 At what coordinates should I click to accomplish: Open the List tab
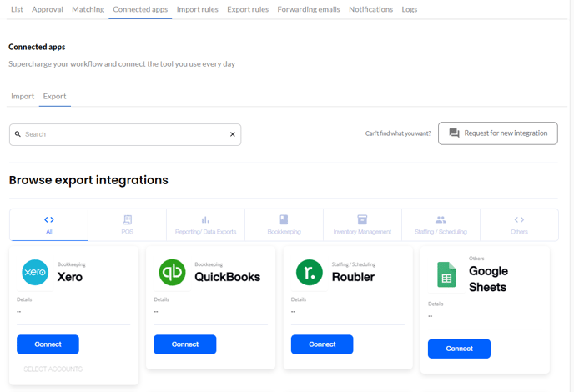pos(17,9)
